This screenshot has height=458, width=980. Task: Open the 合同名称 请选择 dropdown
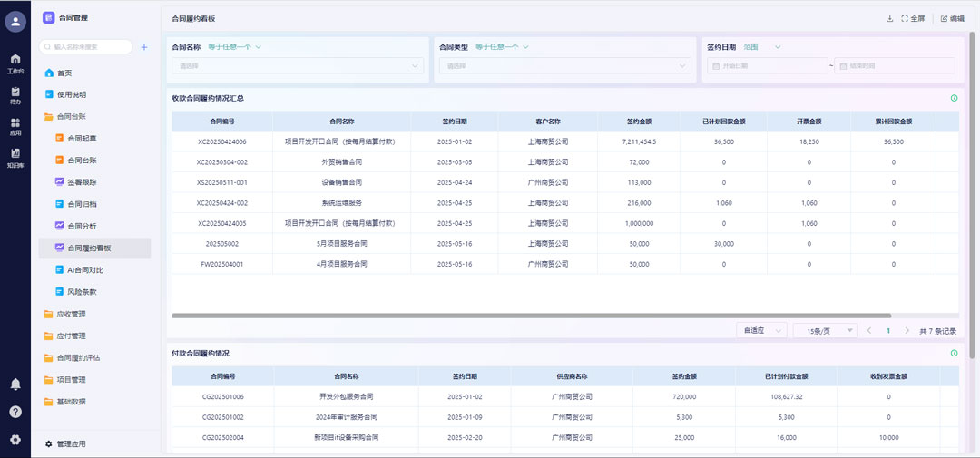[297, 65]
